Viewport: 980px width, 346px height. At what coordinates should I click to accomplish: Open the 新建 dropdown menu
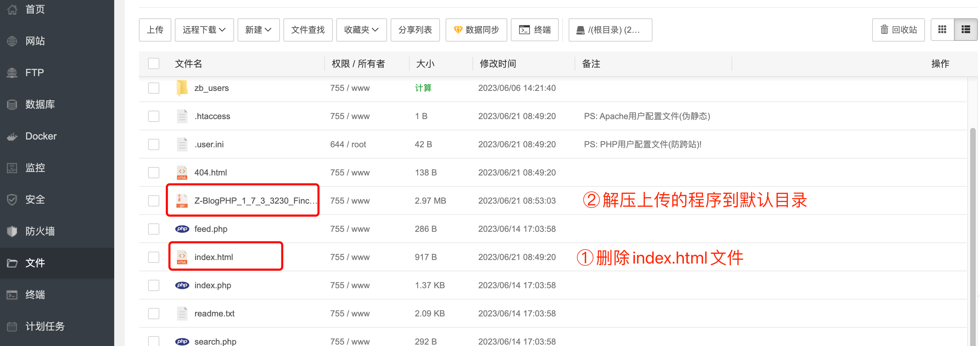(258, 30)
